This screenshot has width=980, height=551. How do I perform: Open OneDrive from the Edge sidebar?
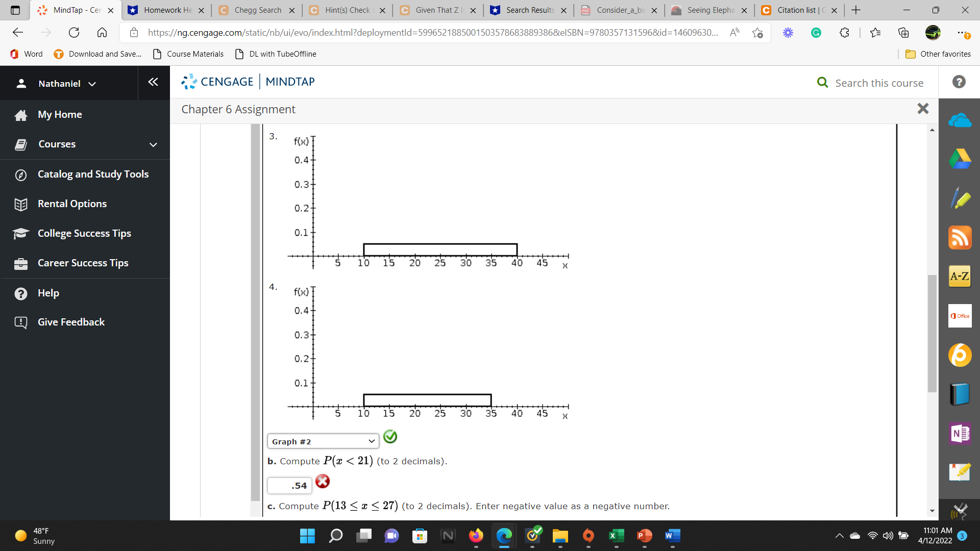pos(960,119)
